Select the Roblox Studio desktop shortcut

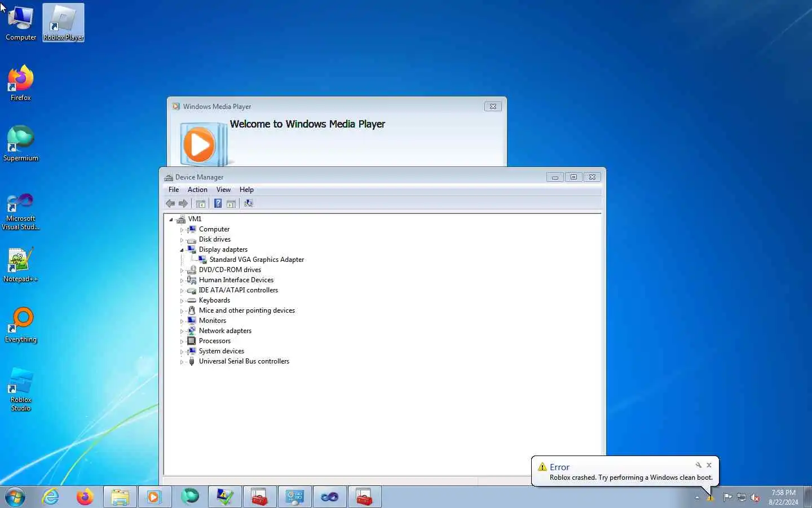21,389
